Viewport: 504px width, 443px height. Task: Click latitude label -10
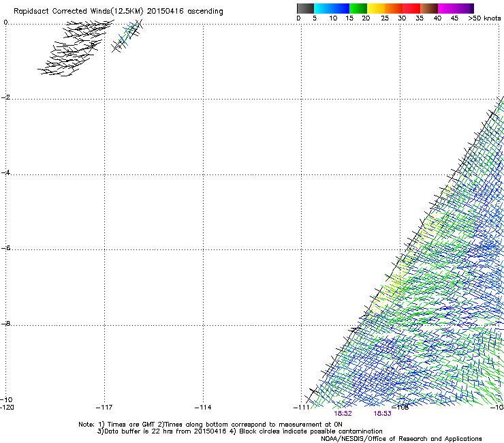pos(6,399)
